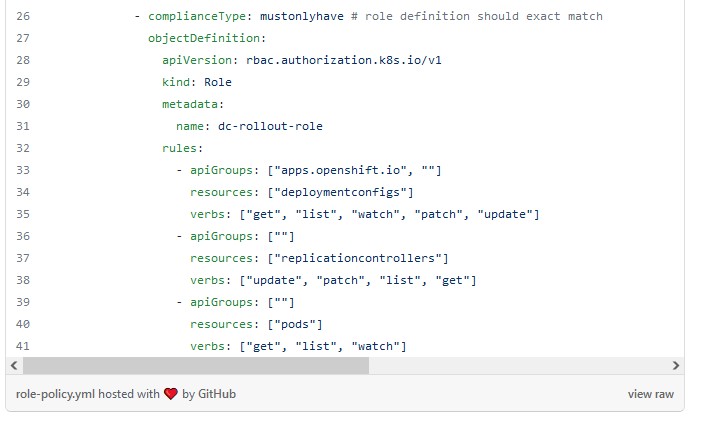Viewport: 705px width, 423px height.
Task: Click line number 26
Action: (x=23, y=16)
